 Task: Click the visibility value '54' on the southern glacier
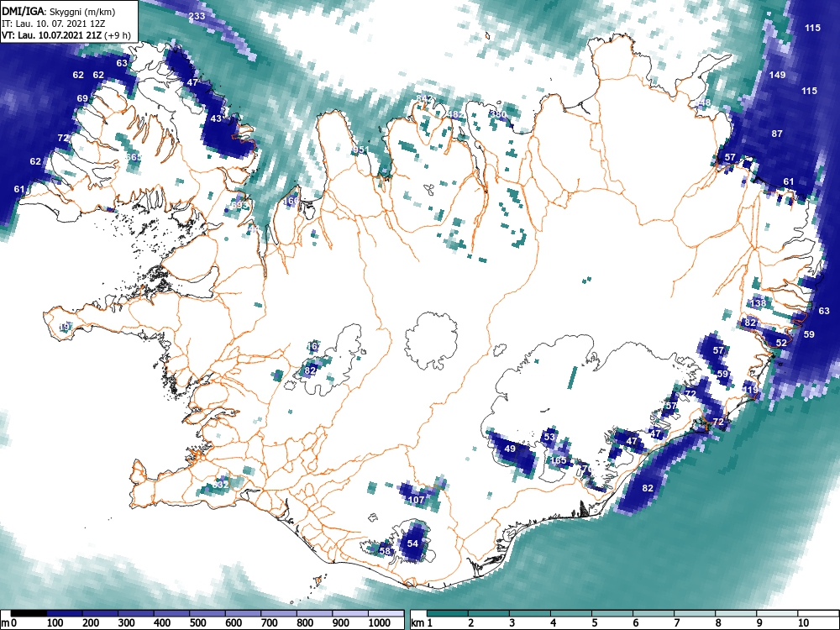412,543
